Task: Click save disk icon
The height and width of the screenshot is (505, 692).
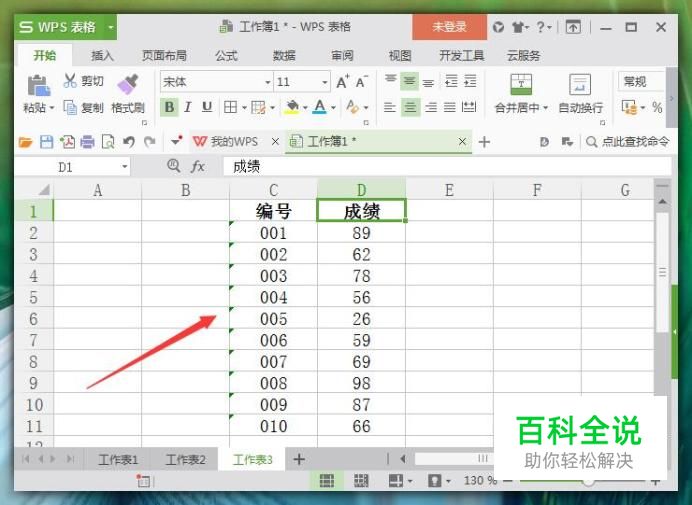Action: (x=46, y=142)
